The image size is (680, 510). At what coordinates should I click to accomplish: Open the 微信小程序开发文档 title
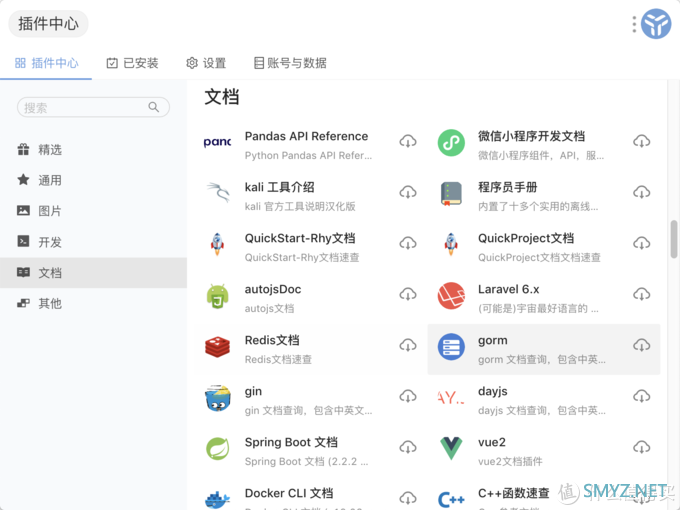pyautogui.click(x=531, y=136)
